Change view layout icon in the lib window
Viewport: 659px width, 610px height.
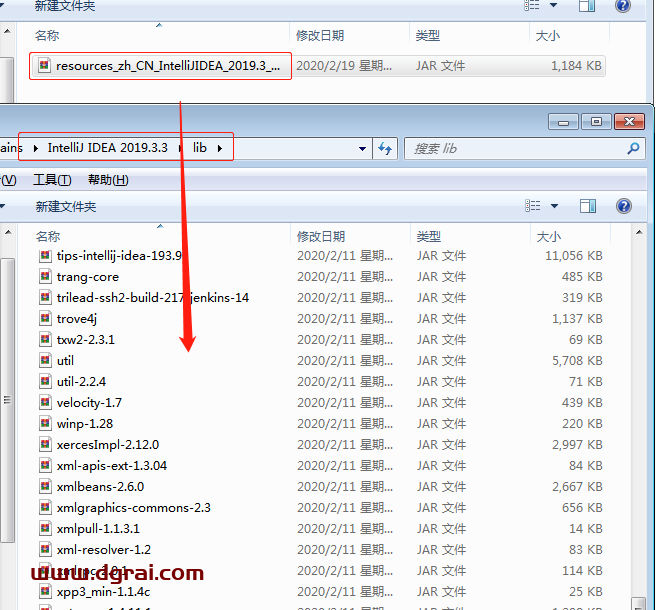pos(532,206)
